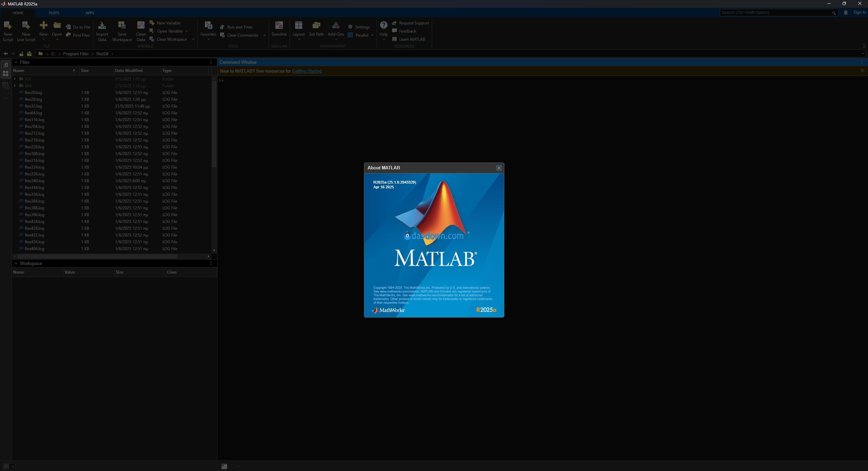Open the notifications bell
Image resolution: width=868 pixels, height=471 pixels.
tap(846, 13)
